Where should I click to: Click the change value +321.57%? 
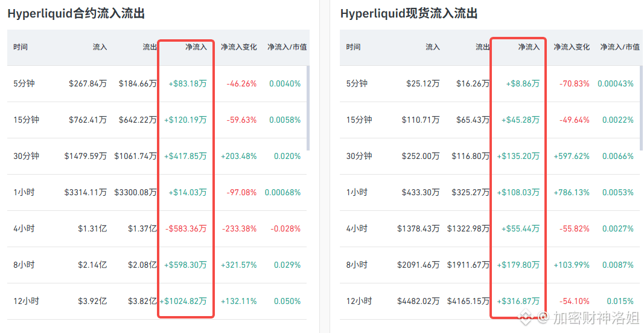click(238, 264)
